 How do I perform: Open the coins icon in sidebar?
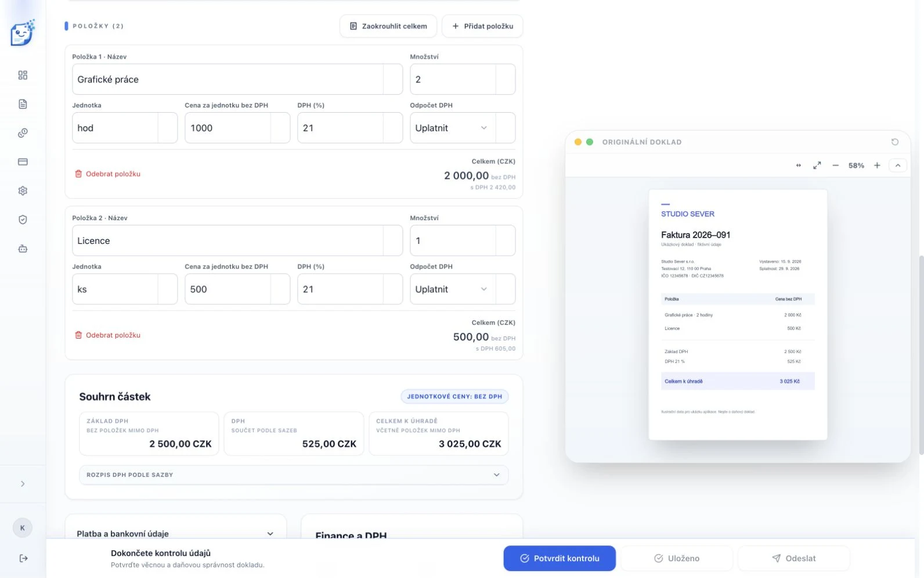pos(23,133)
